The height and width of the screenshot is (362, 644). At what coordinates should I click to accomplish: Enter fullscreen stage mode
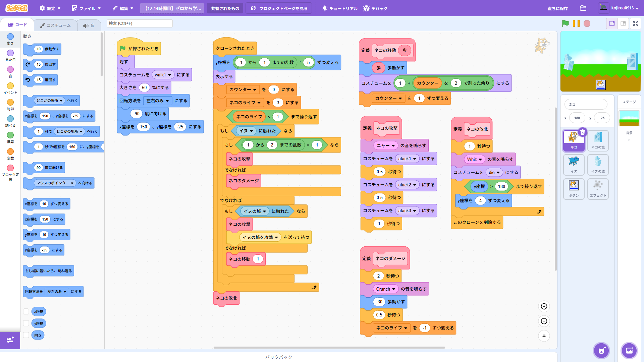635,23
